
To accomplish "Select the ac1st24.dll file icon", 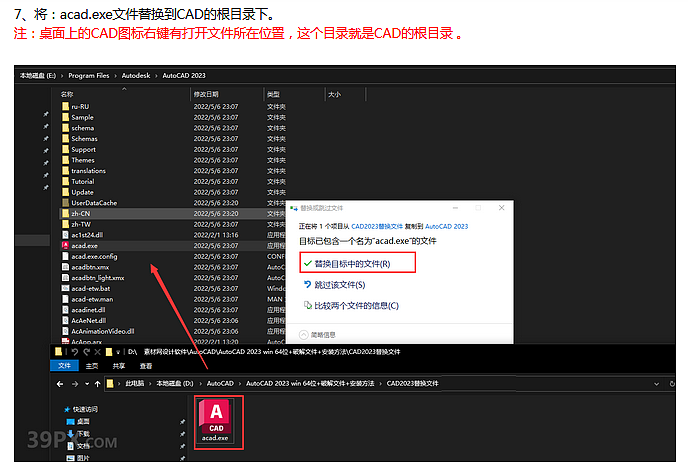I will [x=65, y=235].
